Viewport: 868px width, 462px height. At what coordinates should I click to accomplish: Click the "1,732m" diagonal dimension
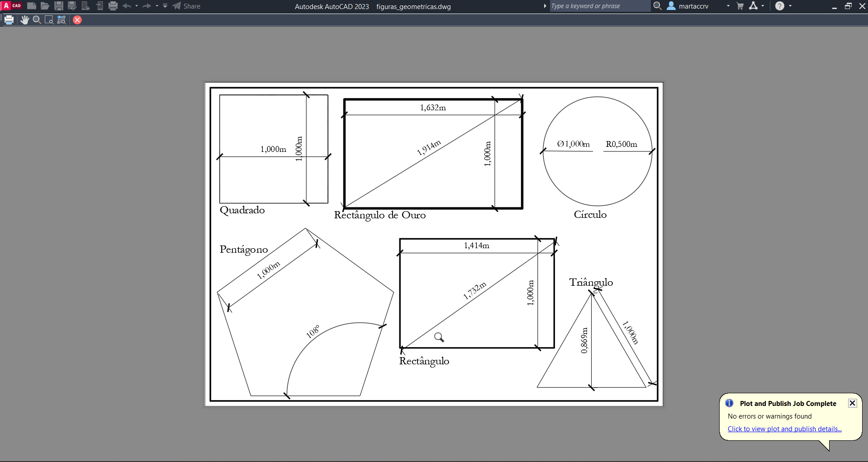click(475, 291)
